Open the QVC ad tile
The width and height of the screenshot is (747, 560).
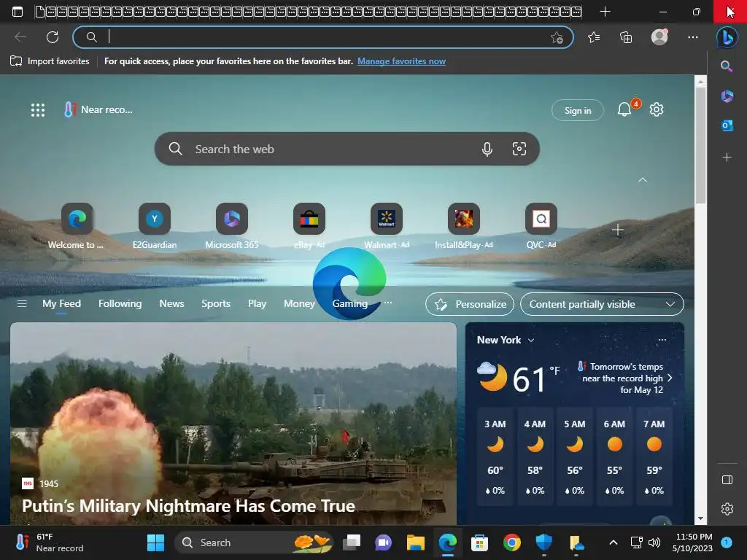coord(541,226)
